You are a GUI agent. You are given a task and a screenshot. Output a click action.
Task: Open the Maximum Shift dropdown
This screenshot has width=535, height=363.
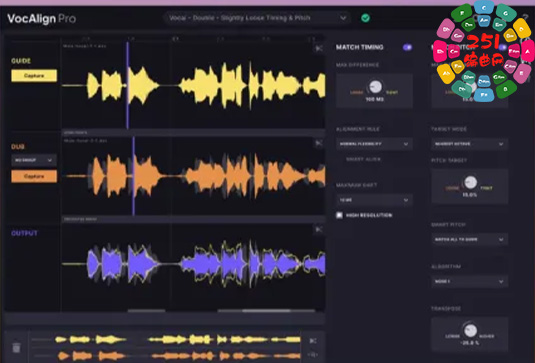click(x=374, y=200)
